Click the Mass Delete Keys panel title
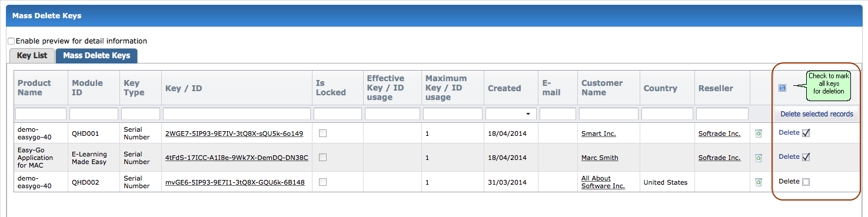This screenshot has width=868, height=217. click(x=46, y=16)
